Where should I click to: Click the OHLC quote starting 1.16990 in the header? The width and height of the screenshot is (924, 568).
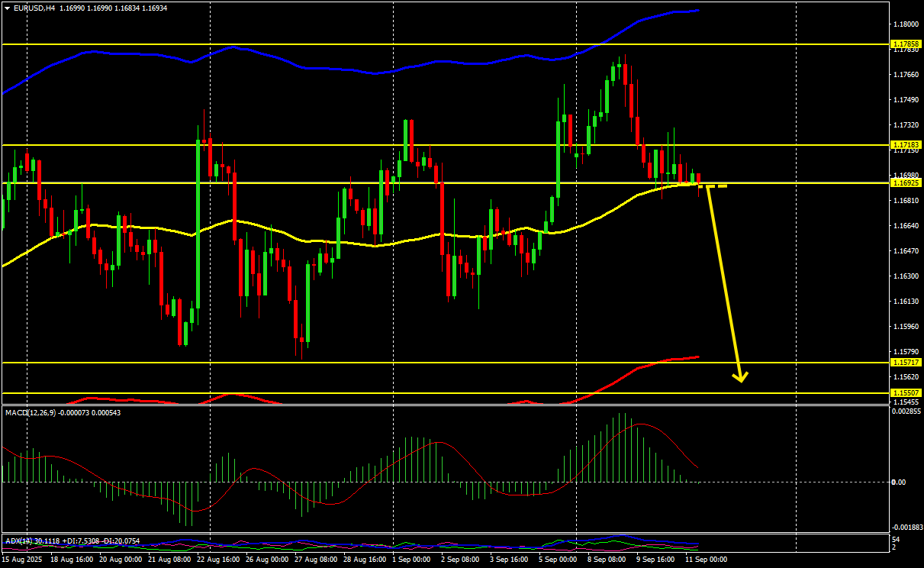(113, 8)
